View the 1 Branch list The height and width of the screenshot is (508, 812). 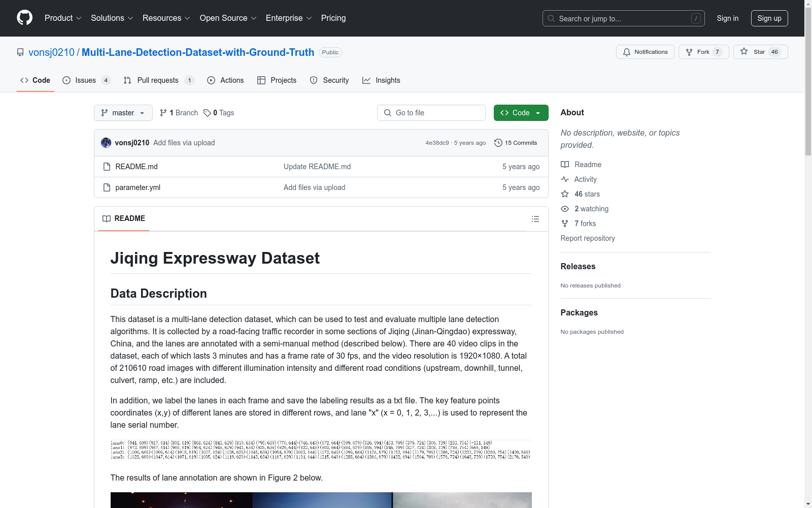point(179,113)
